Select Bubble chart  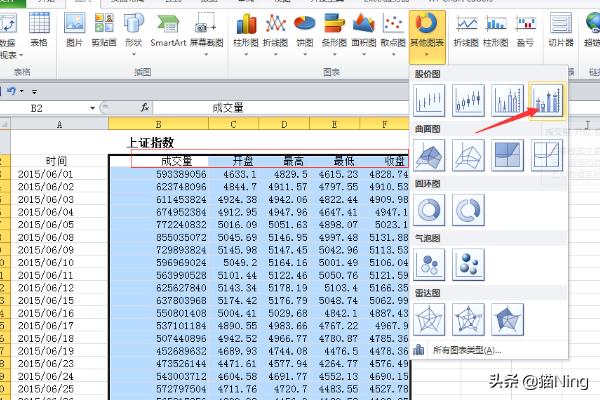(x=429, y=264)
